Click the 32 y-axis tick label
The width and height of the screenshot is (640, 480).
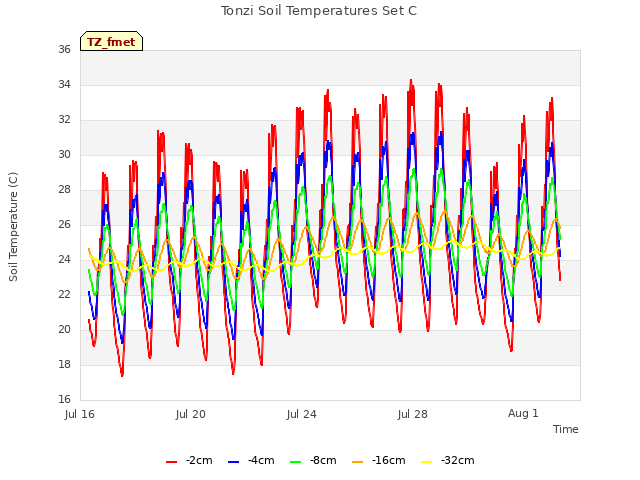64,120
